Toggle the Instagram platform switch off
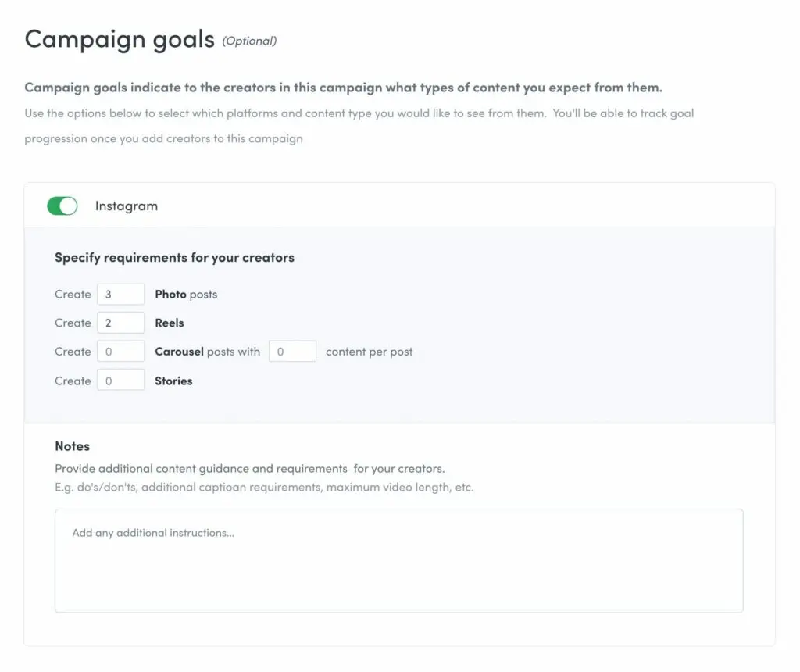This screenshot has width=800, height=672. point(62,206)
